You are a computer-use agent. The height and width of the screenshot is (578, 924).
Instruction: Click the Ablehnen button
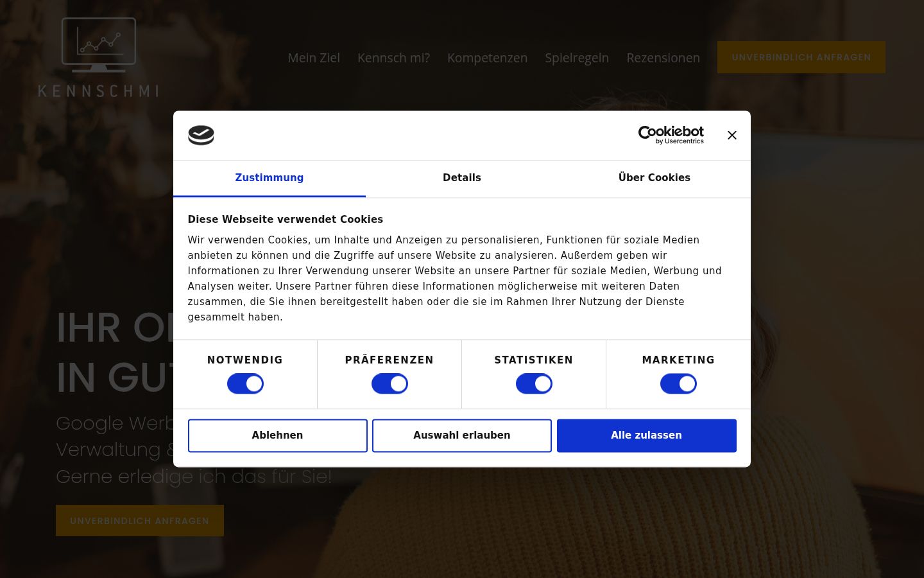tap(278, 435)
